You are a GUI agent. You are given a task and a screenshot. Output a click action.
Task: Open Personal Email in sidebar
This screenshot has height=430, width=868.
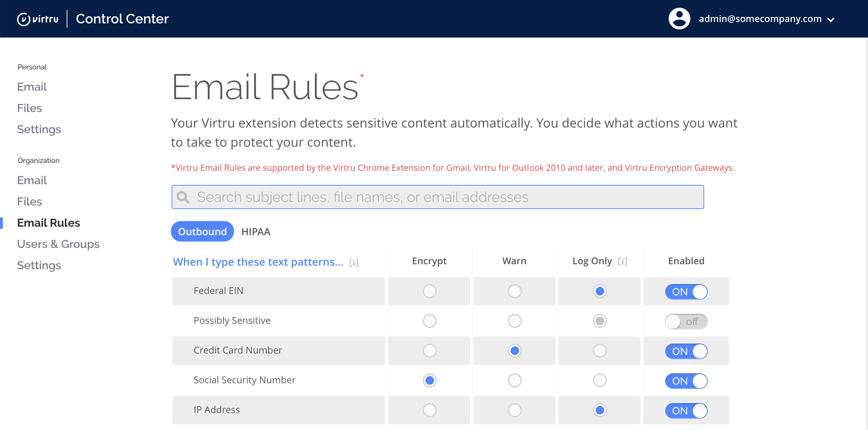(32, 87)
